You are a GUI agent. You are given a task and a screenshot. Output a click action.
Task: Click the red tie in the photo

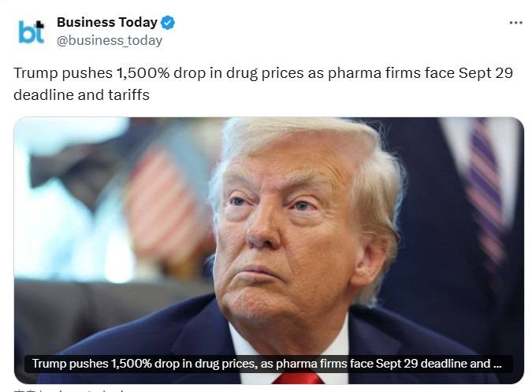pos(299,379)
